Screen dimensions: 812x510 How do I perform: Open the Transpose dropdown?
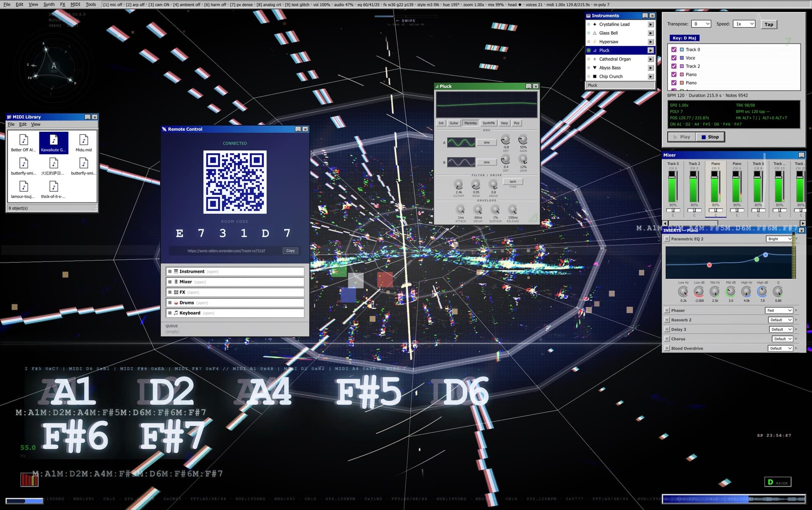(x=701, y=24)
